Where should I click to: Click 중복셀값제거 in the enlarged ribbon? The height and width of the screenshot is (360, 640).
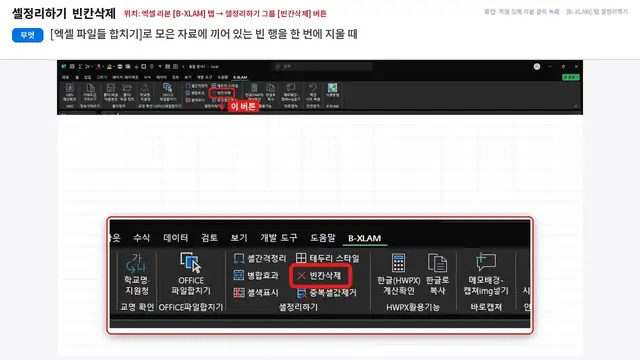(327, 293)
